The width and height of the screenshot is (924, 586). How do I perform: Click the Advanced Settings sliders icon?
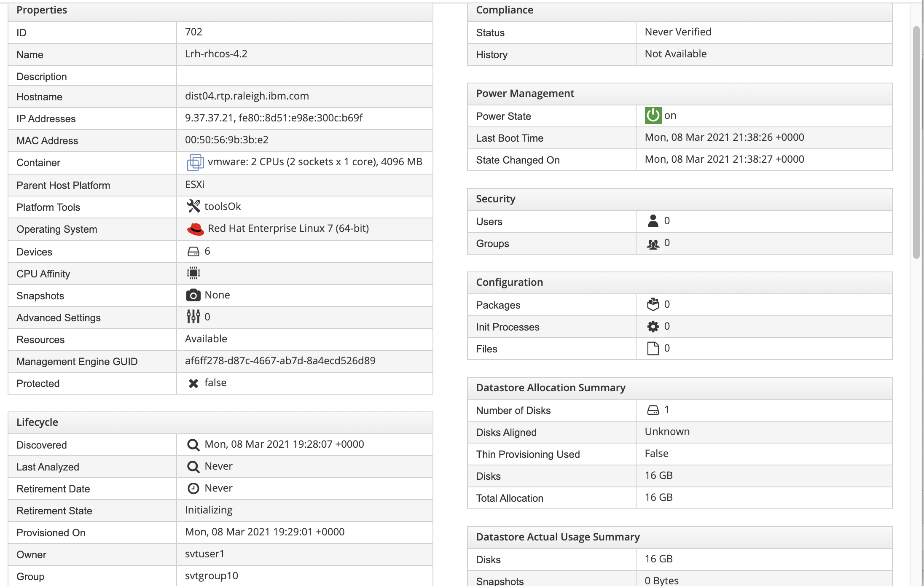pyautogui.click(x=193, y=317)
